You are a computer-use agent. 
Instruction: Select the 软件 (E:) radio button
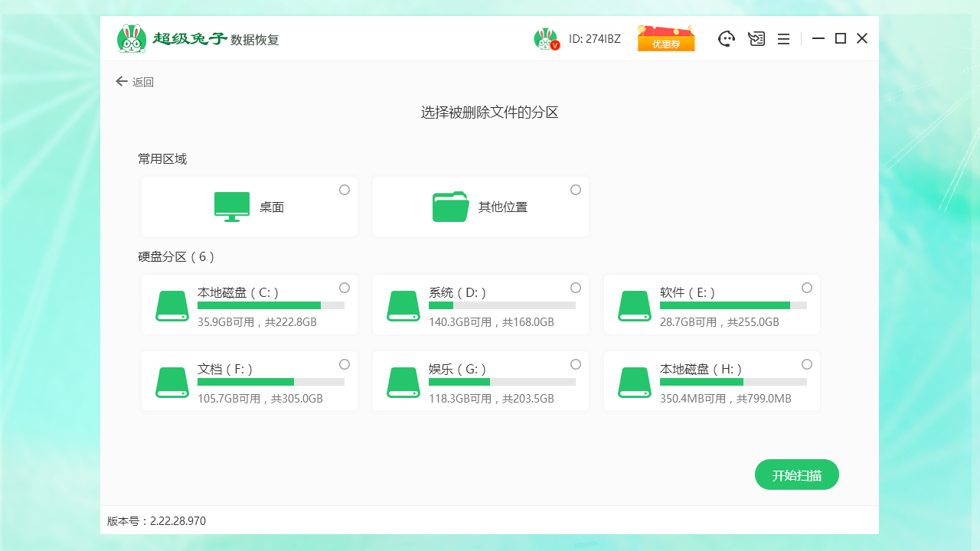807,288
